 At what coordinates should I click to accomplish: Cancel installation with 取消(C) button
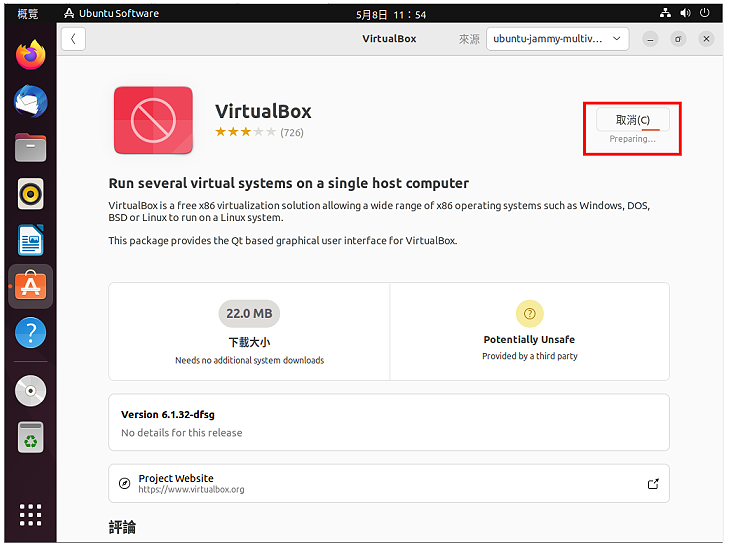click(x=633, y=120)
